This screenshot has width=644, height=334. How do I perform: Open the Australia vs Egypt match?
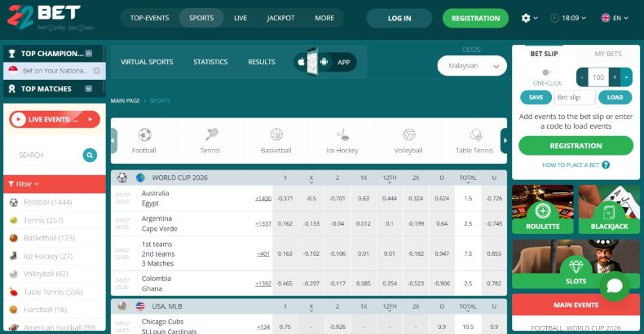pos(155,198)
